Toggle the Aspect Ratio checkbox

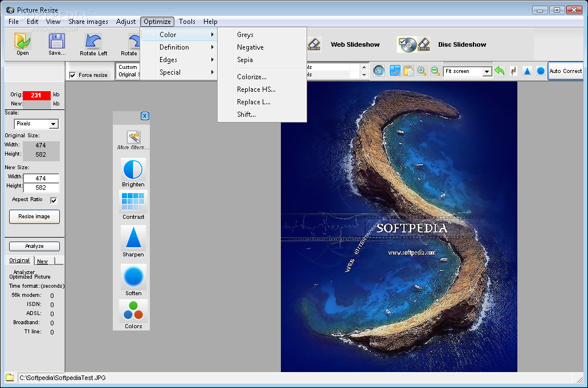(54, 200)
